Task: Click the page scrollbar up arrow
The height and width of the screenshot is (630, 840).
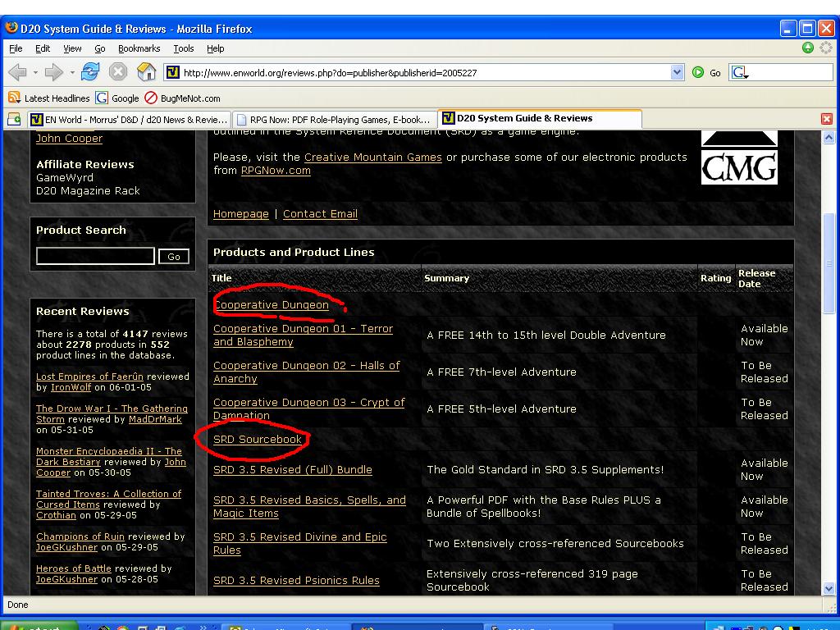Action: (829, 138)
